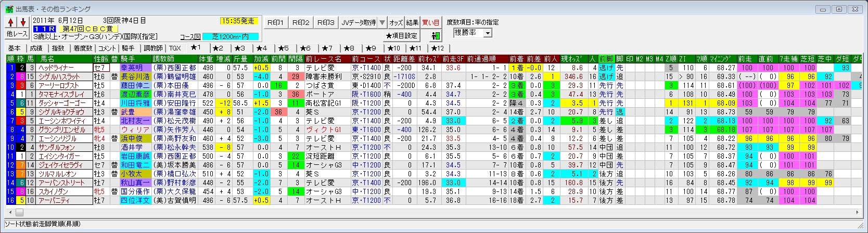Open ★項目設定 item settings
The height and width of the screenshot is (233, 868).
coord(401,36)
